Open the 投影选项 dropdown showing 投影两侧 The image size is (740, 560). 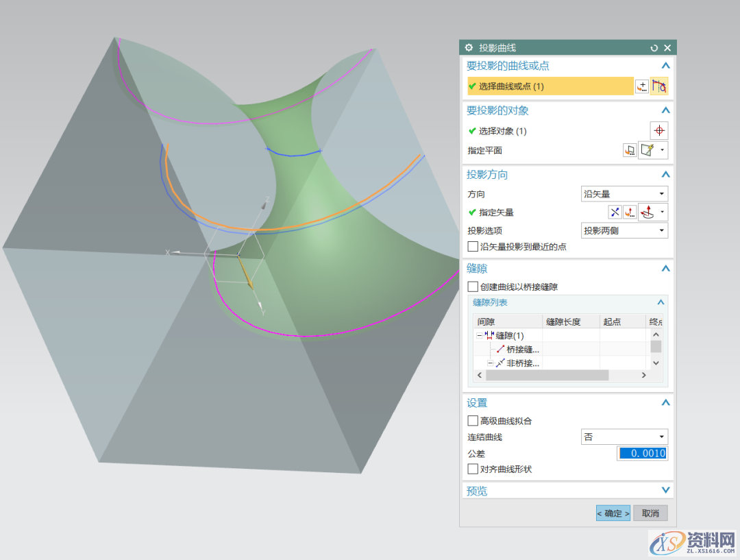pos(624,231)
